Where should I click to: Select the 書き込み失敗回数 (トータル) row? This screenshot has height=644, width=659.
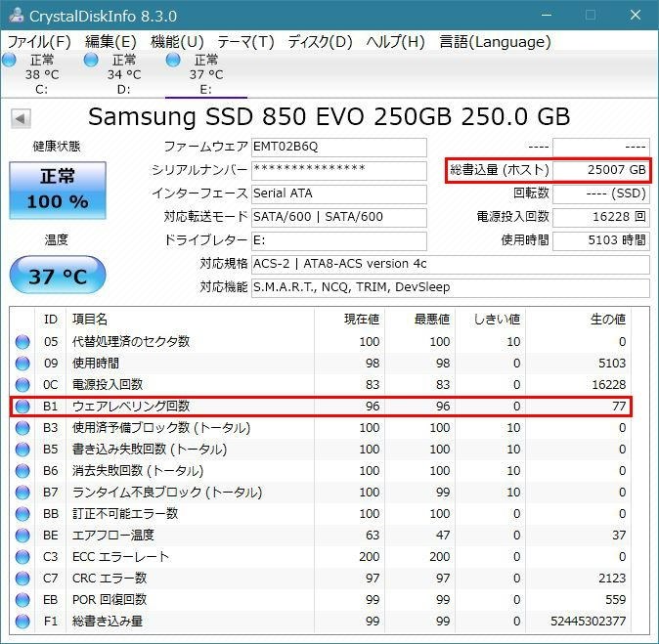point(321,450)
